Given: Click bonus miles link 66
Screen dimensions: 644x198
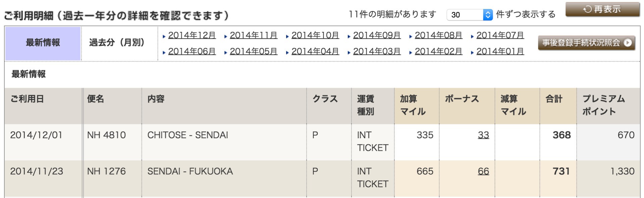Looking at the screenshot, I should pos(483,171).
